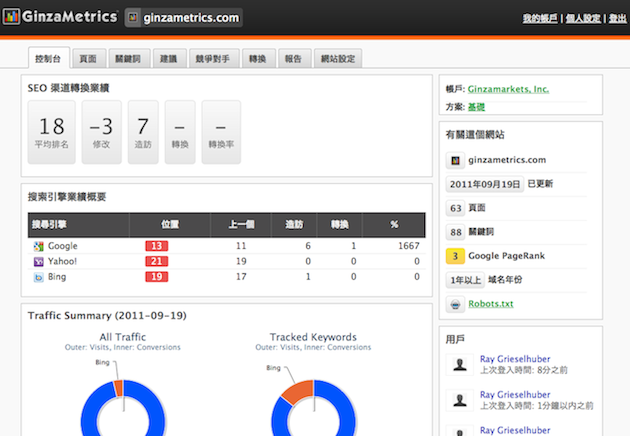Click the Robots.txt globe icon
This screenshot has width=630, height=436.
point(455,304)
